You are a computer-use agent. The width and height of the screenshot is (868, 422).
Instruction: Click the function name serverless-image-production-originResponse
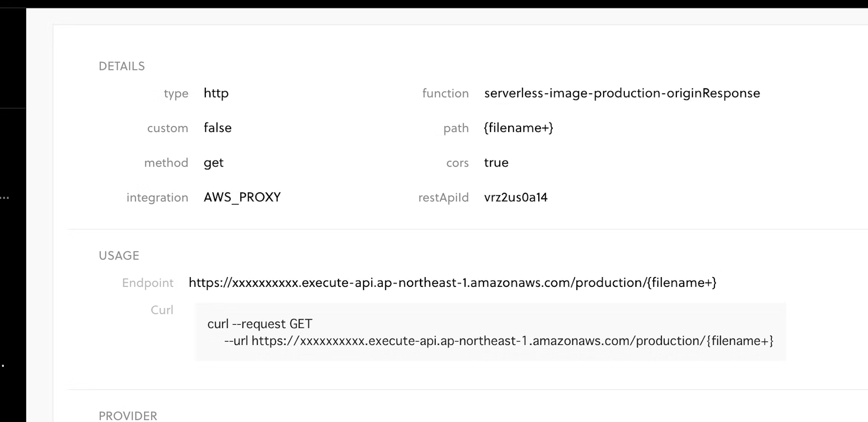point(622,93)
